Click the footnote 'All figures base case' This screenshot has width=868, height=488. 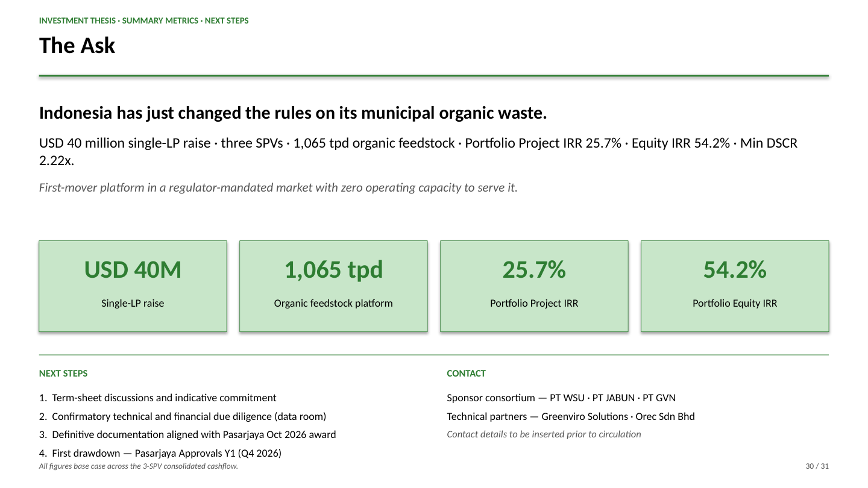point(139,466)
